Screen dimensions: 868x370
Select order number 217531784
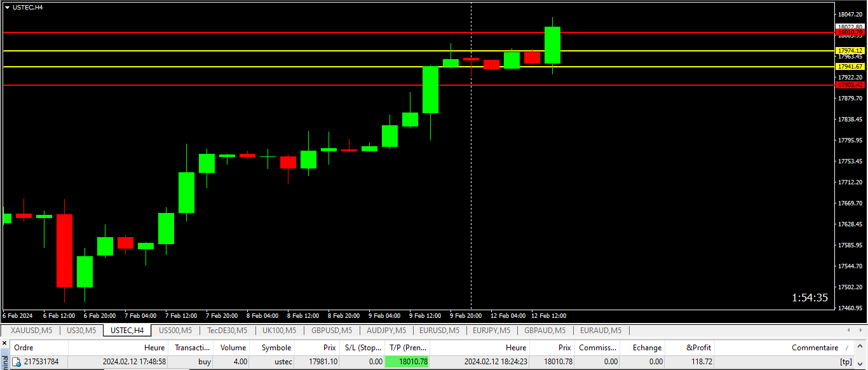41,362
